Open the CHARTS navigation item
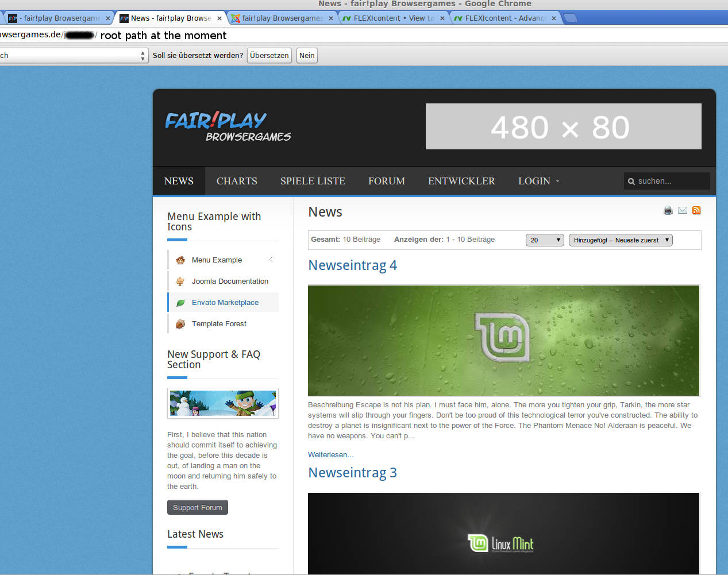Image resolution: width=728 pixels, height=575 pixels. [x=237, y=181]
